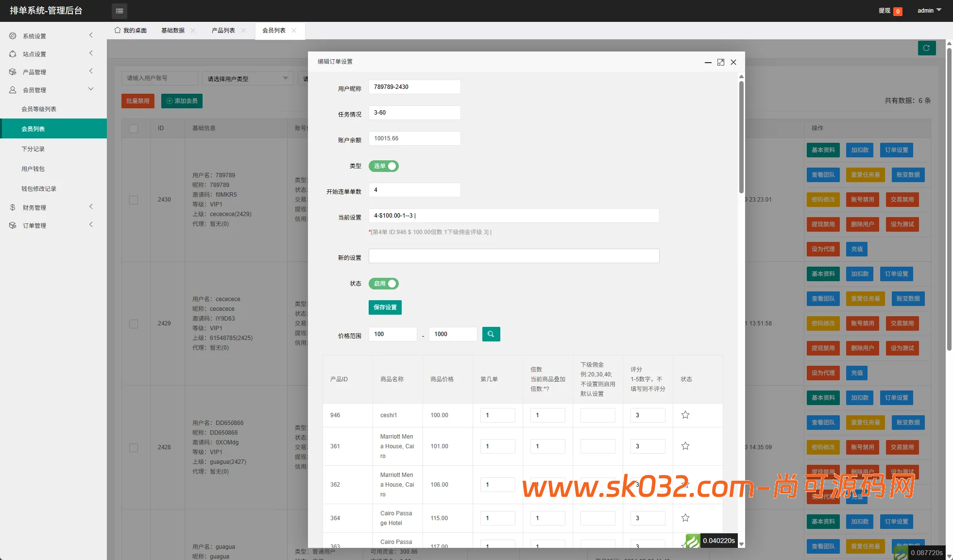Open the admin user dropdown
The image size is (953, 560).
tap(929, 11)
